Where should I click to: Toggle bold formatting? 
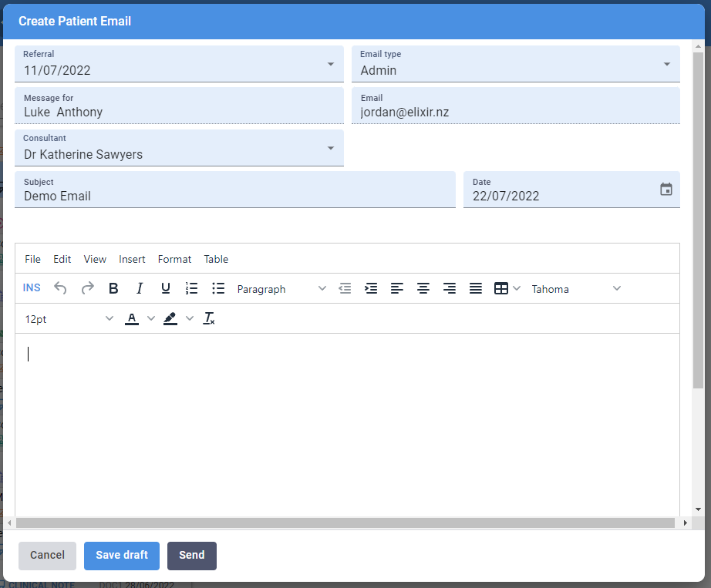coord(113,288)
